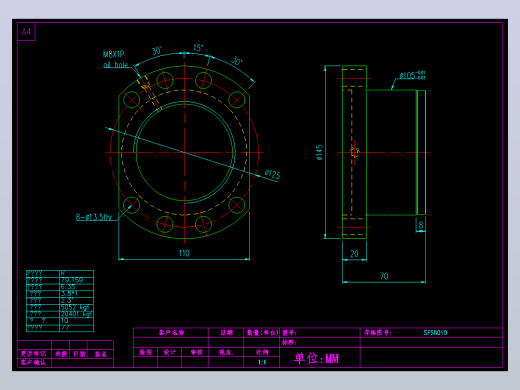Viewport: 520px width, 390px height.
Task: Click the 70 overall length dimension
Action: coord(384,276)
